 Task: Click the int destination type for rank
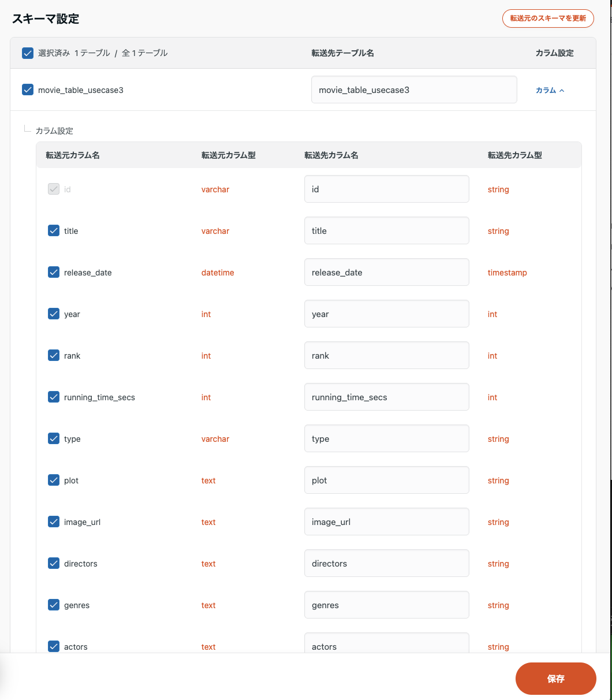coord(492,356)
